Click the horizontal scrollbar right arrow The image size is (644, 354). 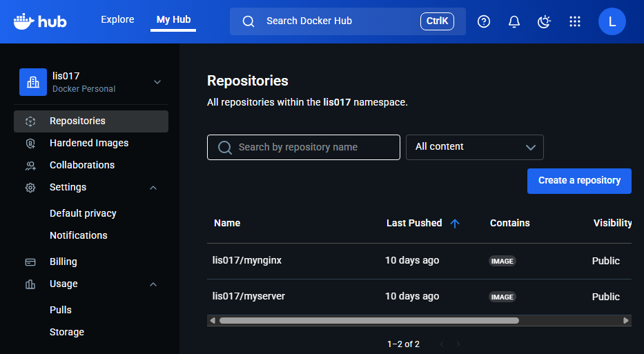(626, 320)
